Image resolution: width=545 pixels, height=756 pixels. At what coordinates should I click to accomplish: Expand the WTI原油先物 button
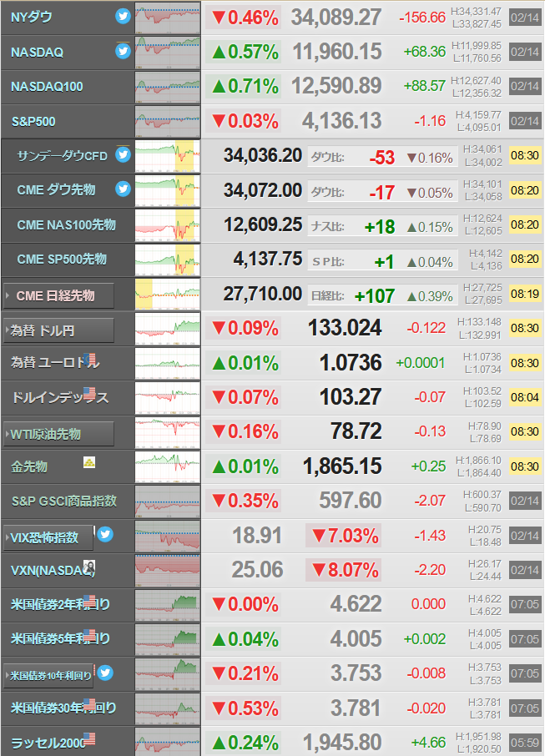point(59,434)
